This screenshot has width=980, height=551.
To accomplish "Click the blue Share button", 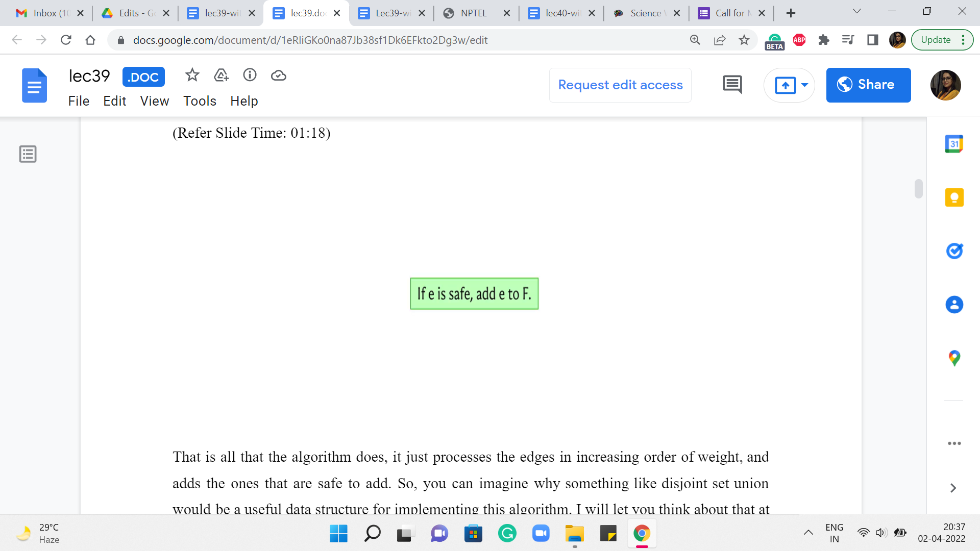I will coord(868,85).
